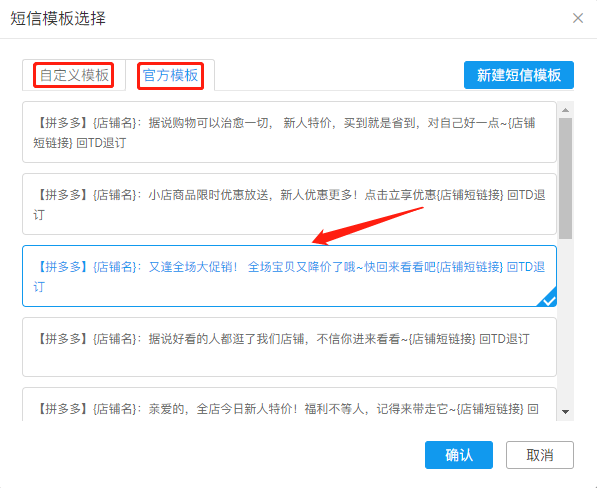Cancel with the 取消 button
This screenshot has height=488, width=597.
click(x=540, y=455)
